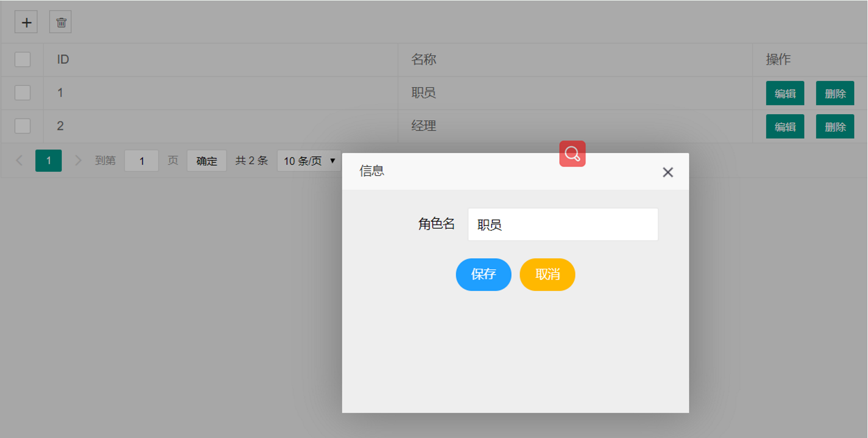The image size is (868, 438).
Task: Click the + icon to add a role
Action: pyautogui.click(x=26, y=22)
